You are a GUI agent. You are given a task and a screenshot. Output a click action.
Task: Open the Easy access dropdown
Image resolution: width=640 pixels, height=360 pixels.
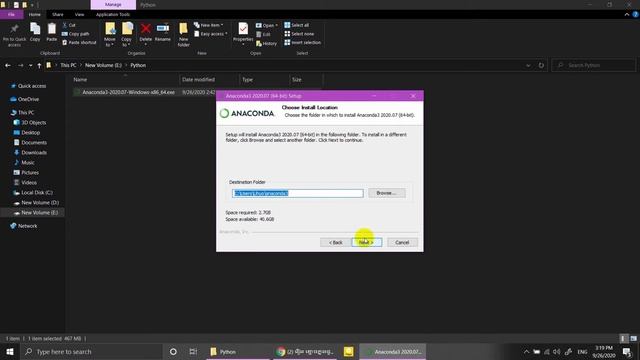[211, 34]
